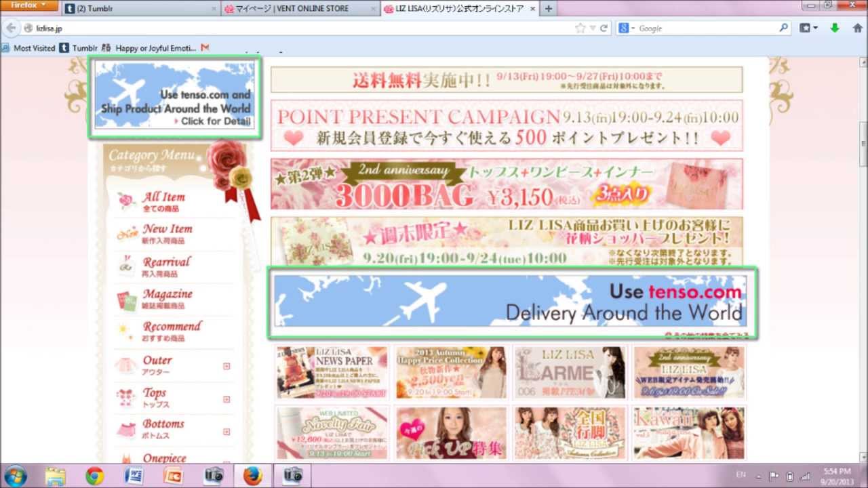Open the Autumn Happy Price Collection thumbnail
Viewport: 868px width, 488px height.
point(452,372)
